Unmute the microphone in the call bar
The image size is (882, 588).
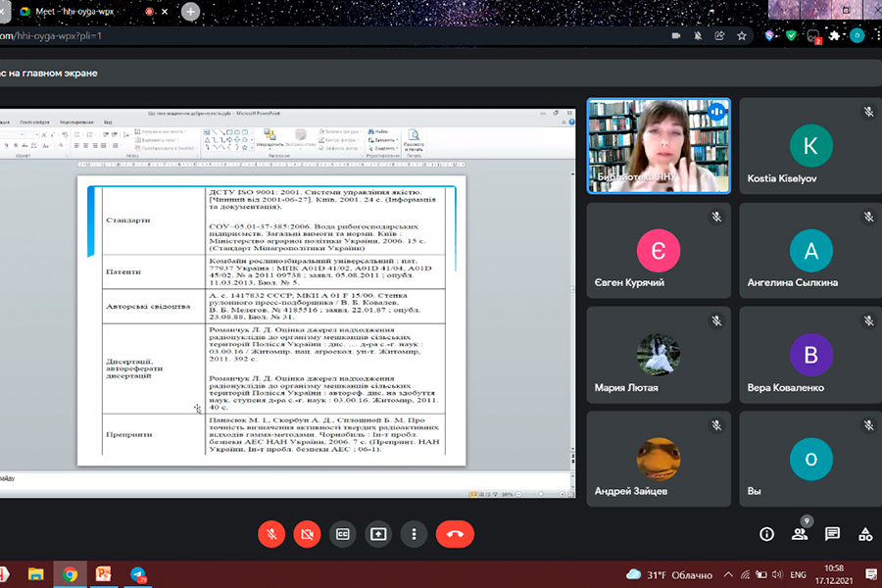(271, 534)
